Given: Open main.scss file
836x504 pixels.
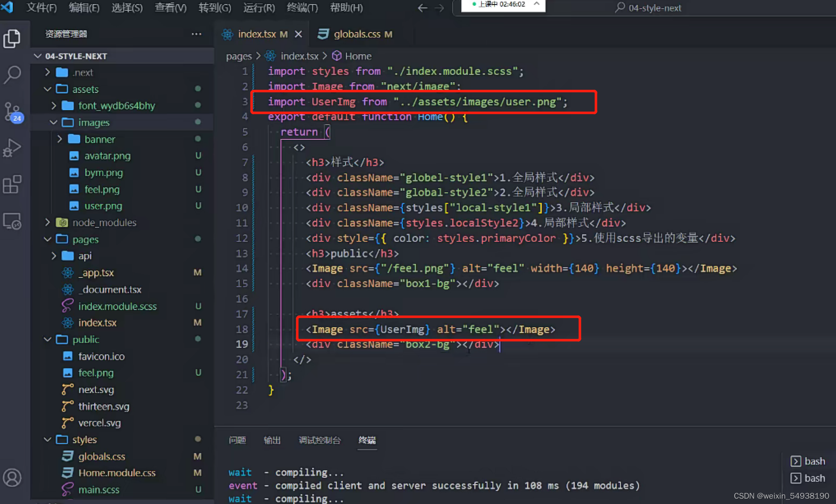Looking at the screenshot, I should click(99, 490).
